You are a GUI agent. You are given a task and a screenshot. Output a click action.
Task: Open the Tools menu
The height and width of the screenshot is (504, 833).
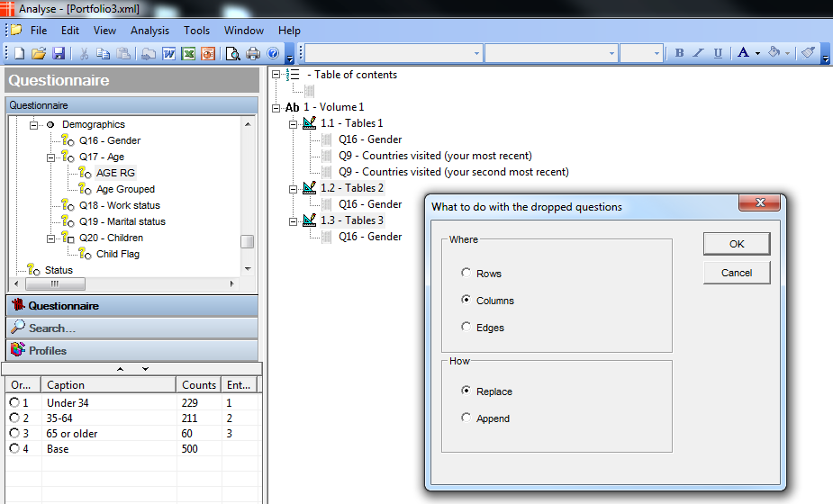click(x=196, y=31)
